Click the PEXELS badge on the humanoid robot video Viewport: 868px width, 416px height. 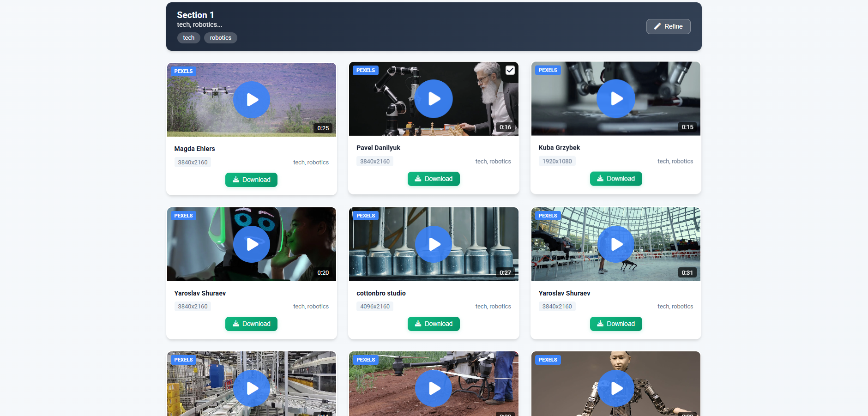click(x=548, y=360)
